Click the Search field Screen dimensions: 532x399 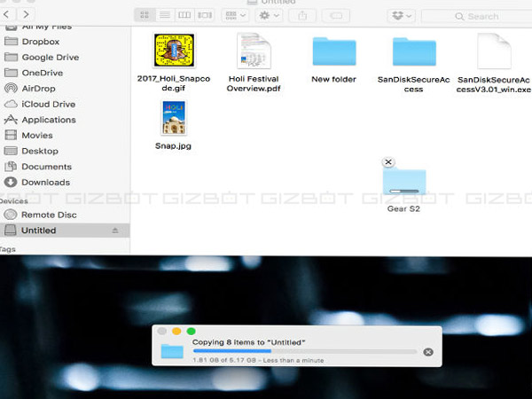477,16
